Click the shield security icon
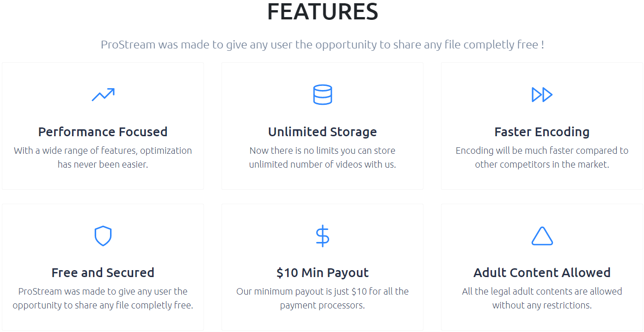Screen dimensions: 644x332 (103, 236)
